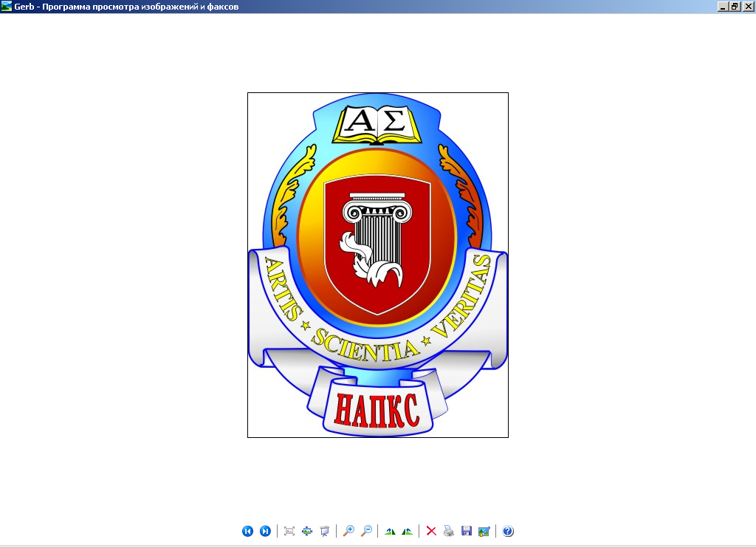Show image at Actual Size

pyautogui.click(x=307, y=531)
